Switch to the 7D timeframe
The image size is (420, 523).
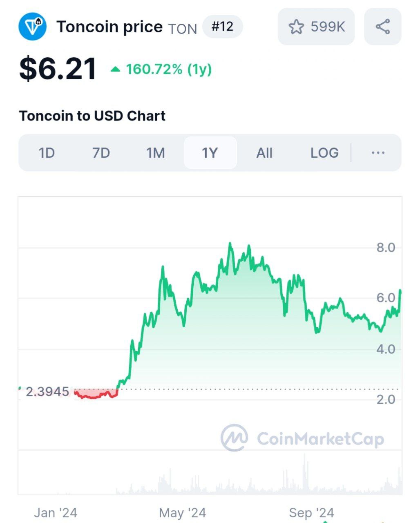(x=101, y=153)
